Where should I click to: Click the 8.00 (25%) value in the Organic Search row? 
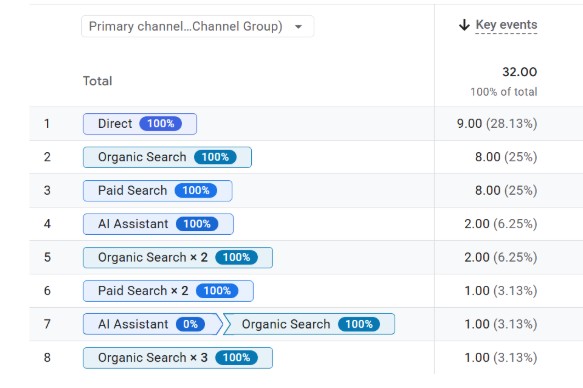[x=506, y=157]
